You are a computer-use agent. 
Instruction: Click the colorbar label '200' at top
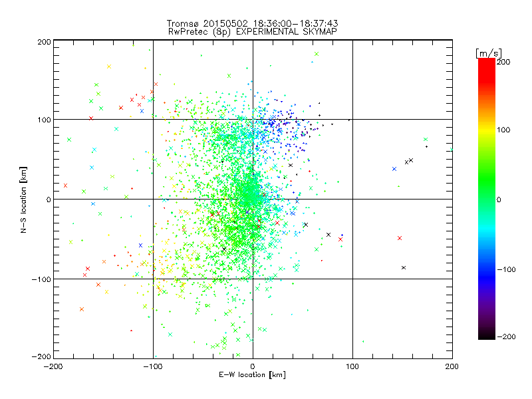(x=503, y=62)
